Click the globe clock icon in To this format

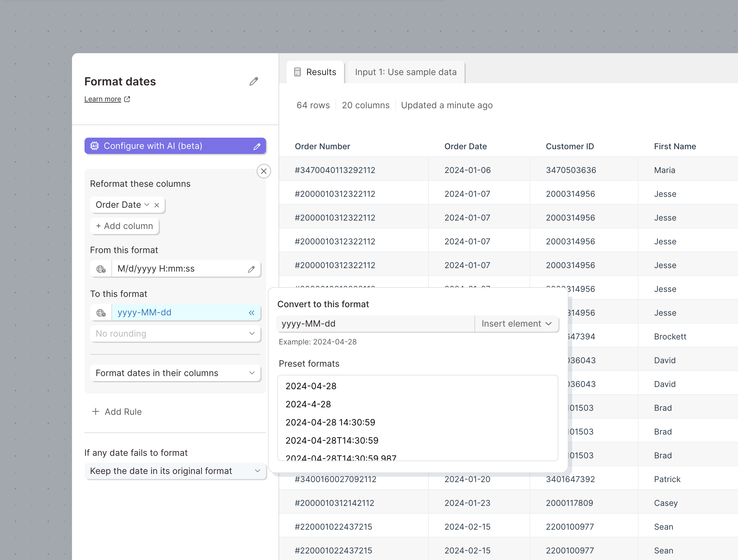pos(101,313)
